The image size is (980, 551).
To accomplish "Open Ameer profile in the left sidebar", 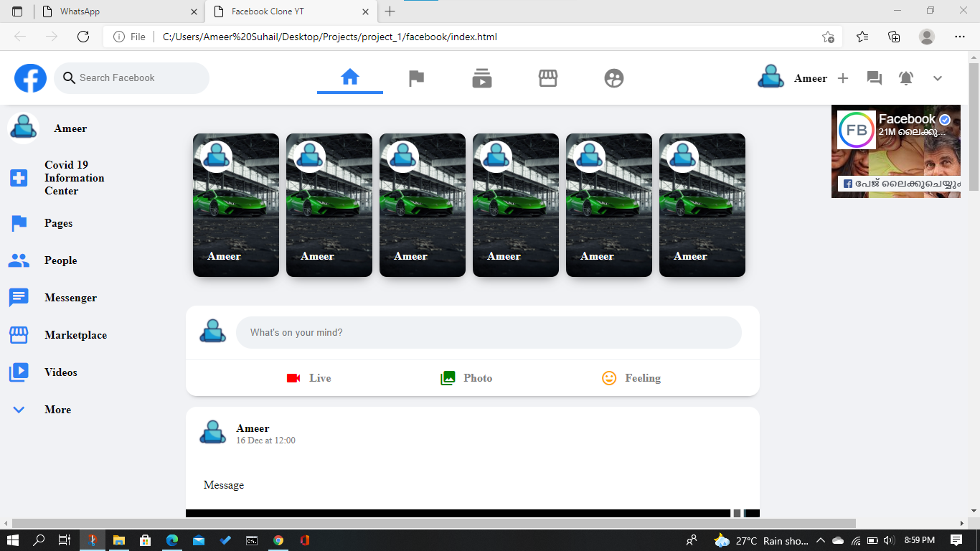I will coord(70,128).
